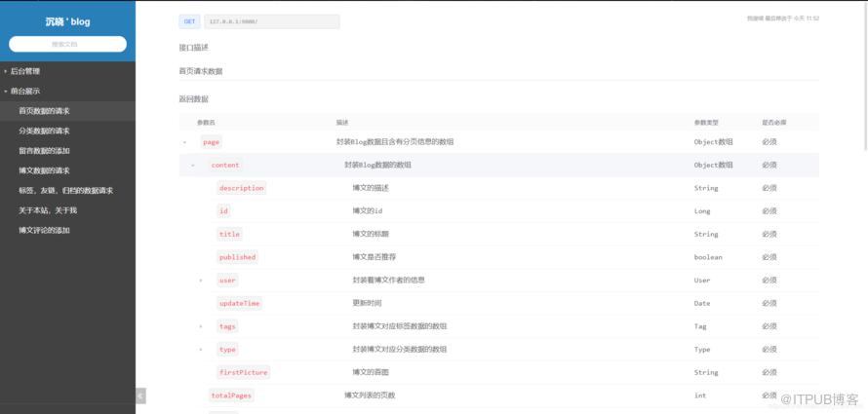Click 博文的首图 description text
The width and height of the screenshot is (868, 414).
pos(371,372)
